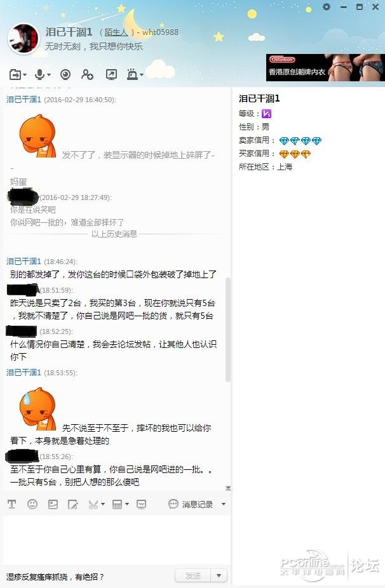Click the add contact person icon
The image size is (385, 588).
pyautogui.click(x=87, y=75)
